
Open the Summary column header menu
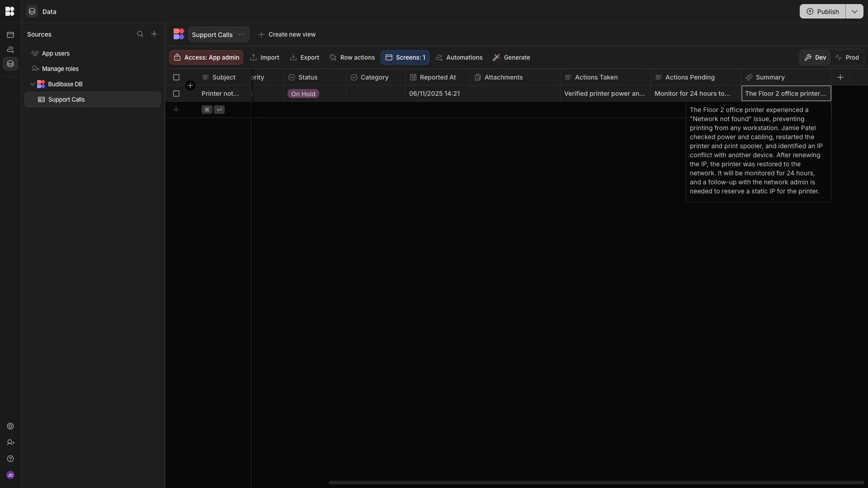786,77
